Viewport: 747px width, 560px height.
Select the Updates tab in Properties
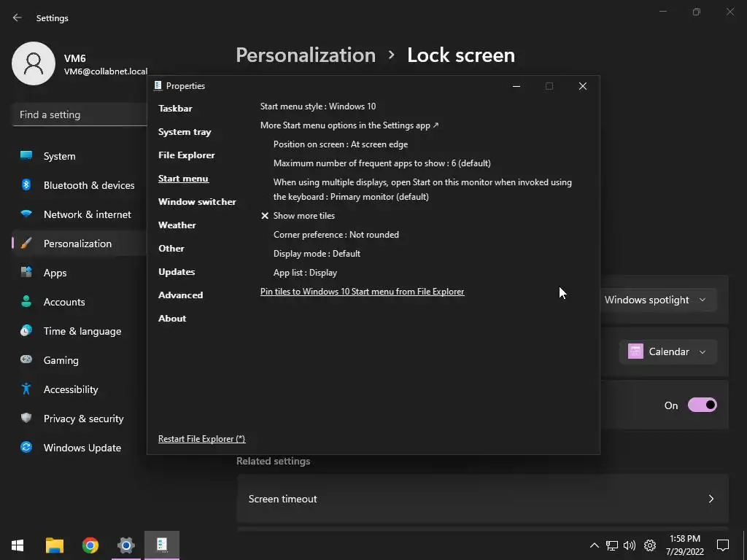coord(177,272)
